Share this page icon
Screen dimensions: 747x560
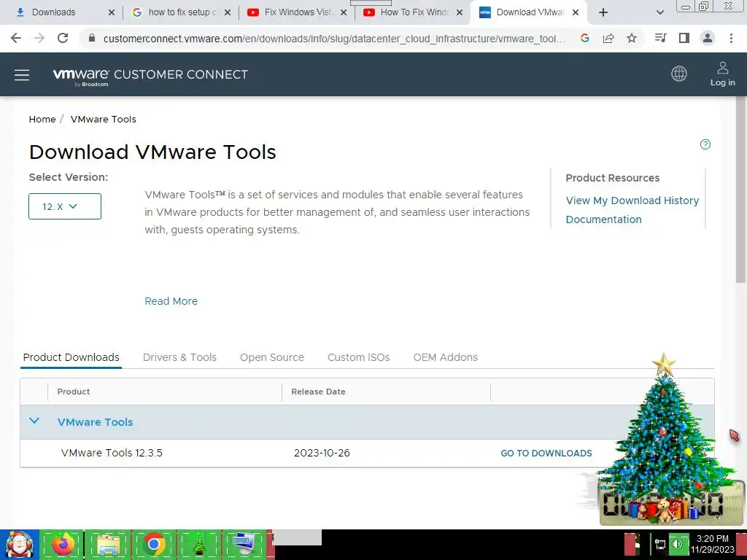[608, 38]
